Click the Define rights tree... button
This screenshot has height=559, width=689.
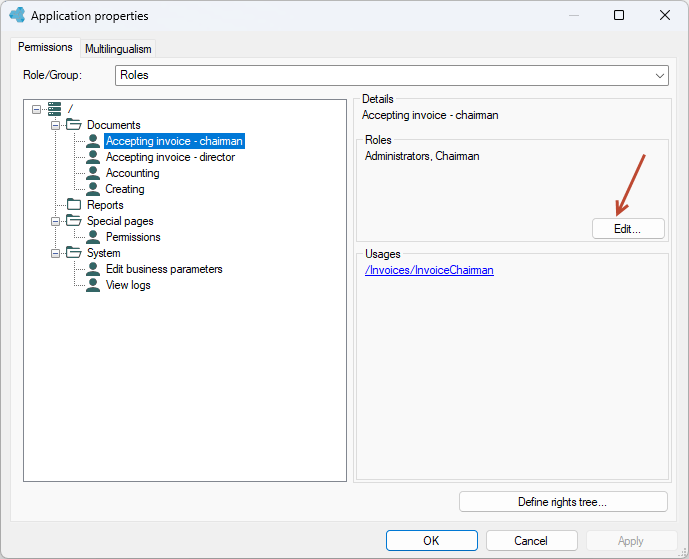coord(563,501)
